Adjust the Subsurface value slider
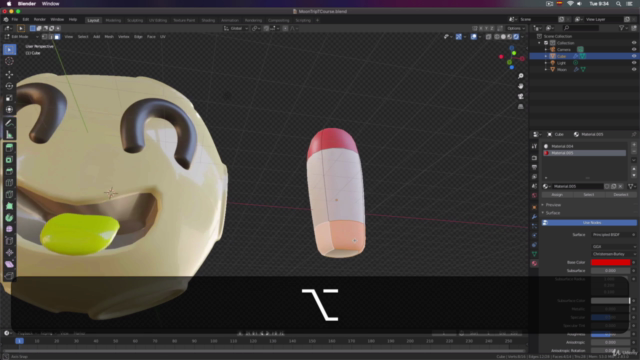640x360 pixels. click(x=611, y=271)
